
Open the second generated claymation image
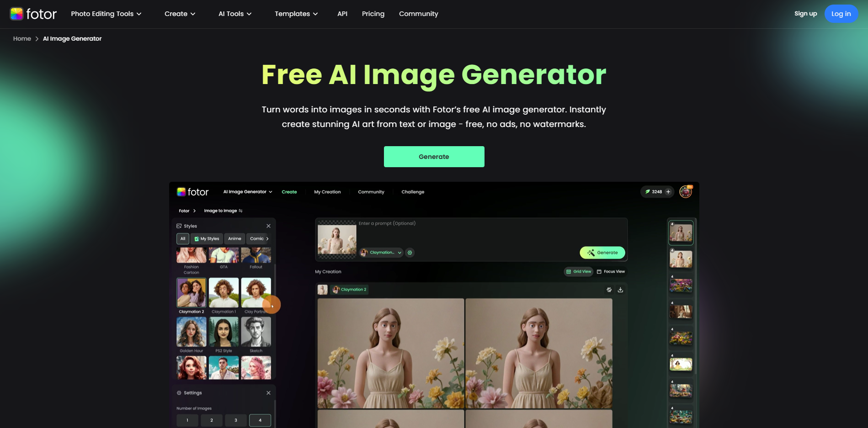tap(539, 354)
